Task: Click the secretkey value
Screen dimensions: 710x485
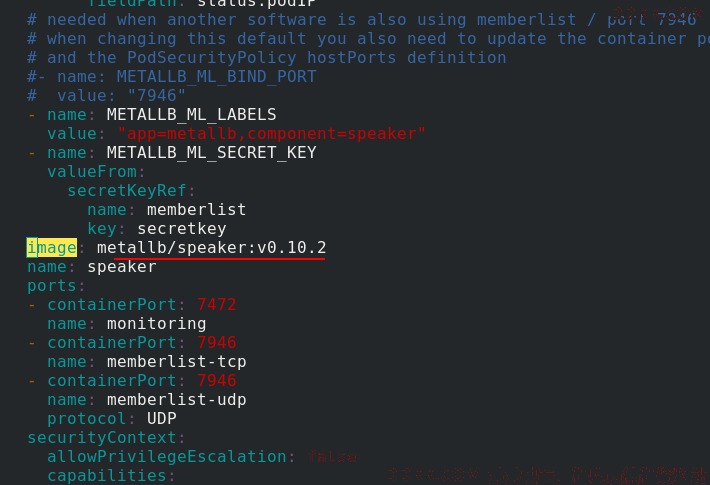Action: [182, 229]
